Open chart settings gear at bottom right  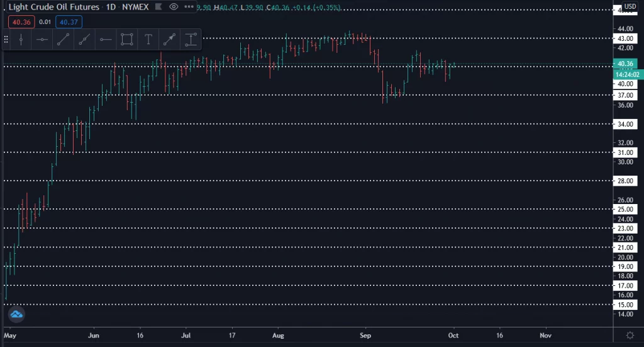(x=630, y=334)
